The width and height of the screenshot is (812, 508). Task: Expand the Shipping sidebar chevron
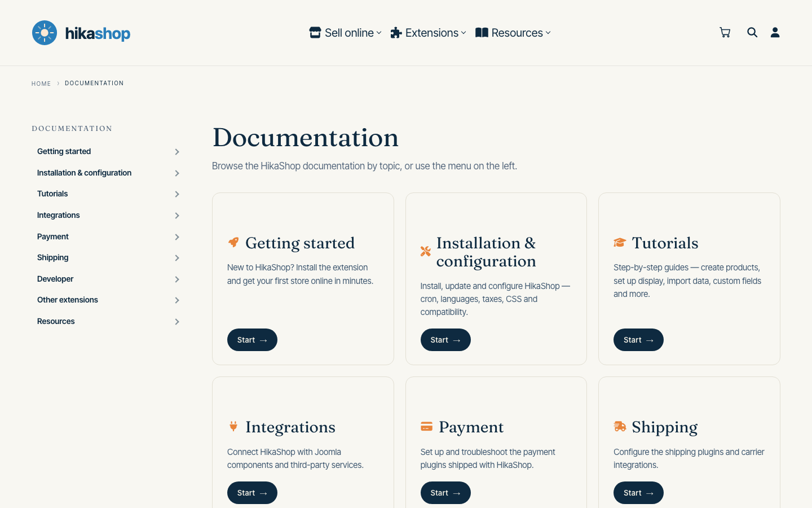click(177, 258)
